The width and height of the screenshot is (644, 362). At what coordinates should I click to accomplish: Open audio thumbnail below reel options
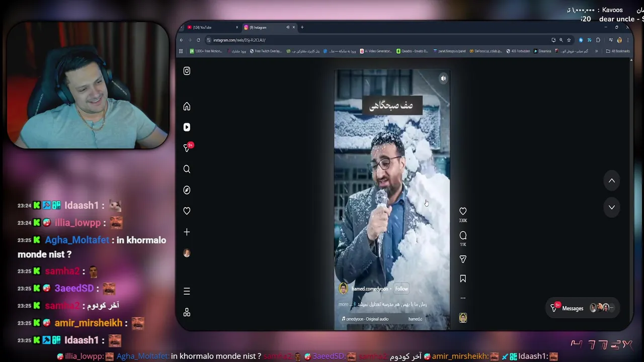click(x=463, y=318)
